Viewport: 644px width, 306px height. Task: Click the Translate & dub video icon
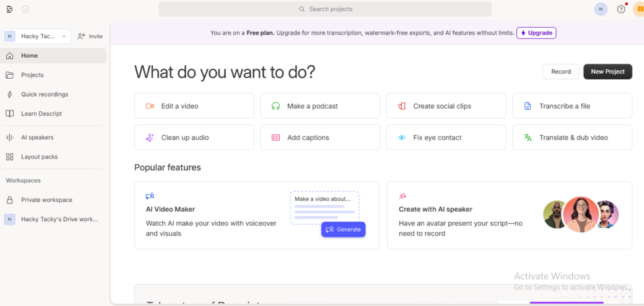(x=528, y=138)
